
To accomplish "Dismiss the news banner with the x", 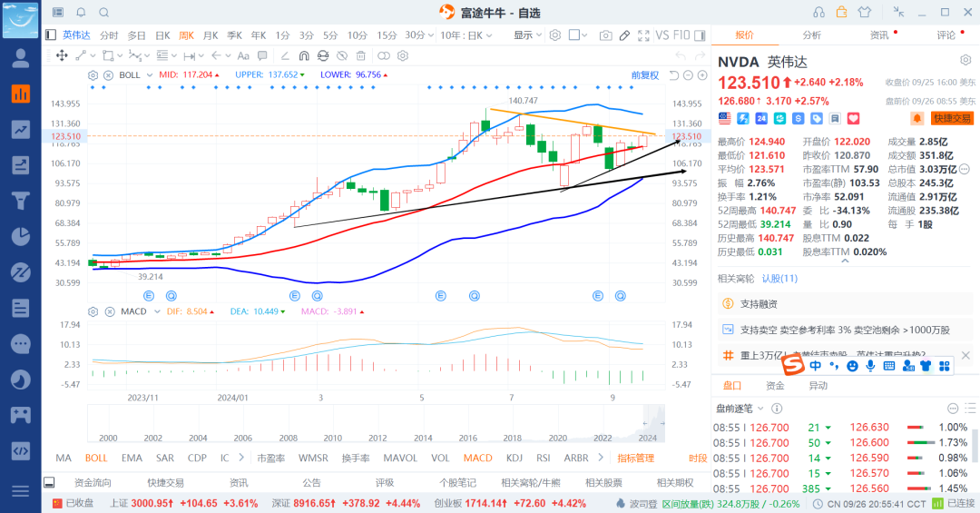I will [x=965, y=355].
